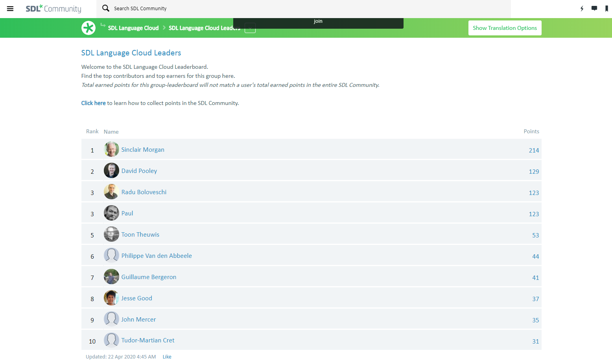Image resolution: width=612 pixels, height=364 pixels.
Task: Open the bookmarks icon
Action: 606,9
